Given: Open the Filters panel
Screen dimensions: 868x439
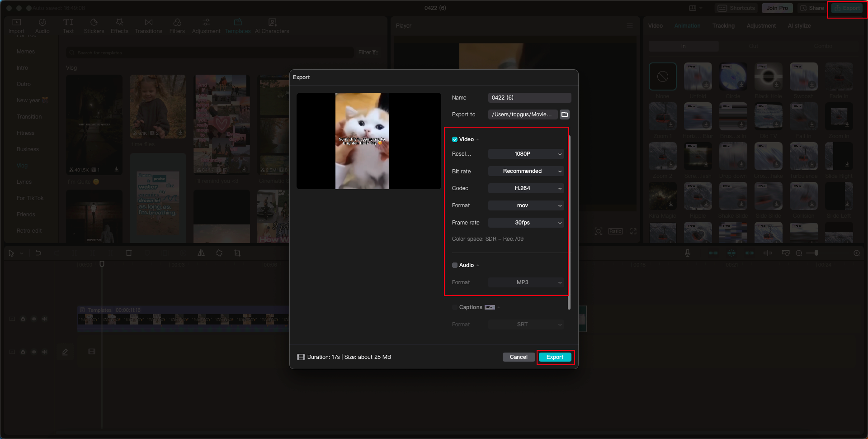Looking at the screenshot, I should [x=177, y=26].
